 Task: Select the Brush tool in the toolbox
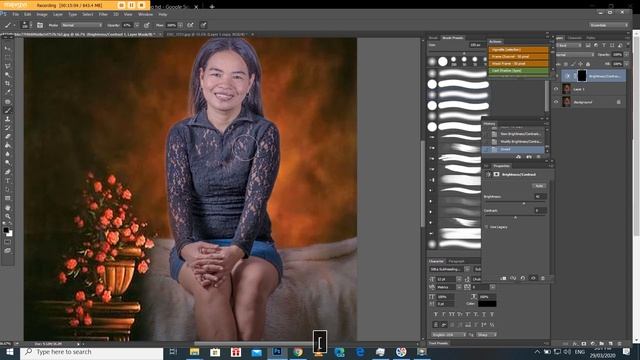click(7, 110)
